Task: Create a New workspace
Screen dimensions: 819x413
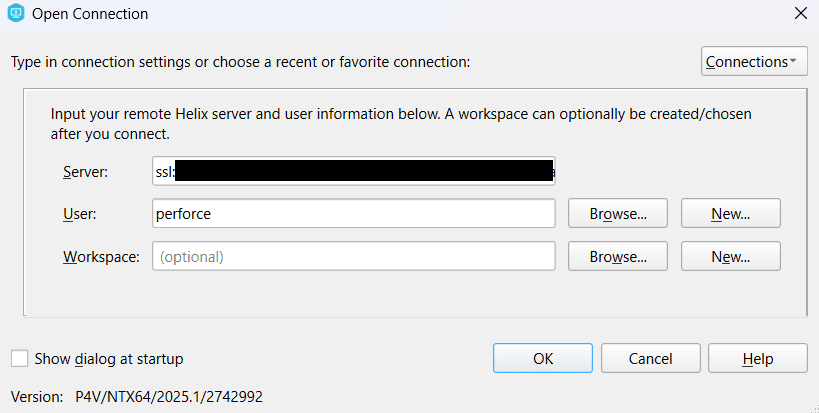Action: coord(731,256)
